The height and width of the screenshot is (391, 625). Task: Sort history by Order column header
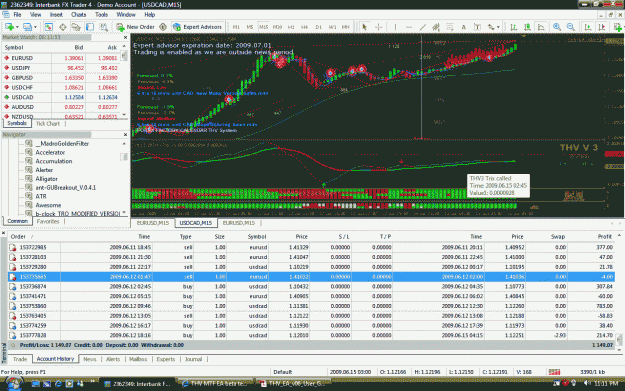pos(18,236)
